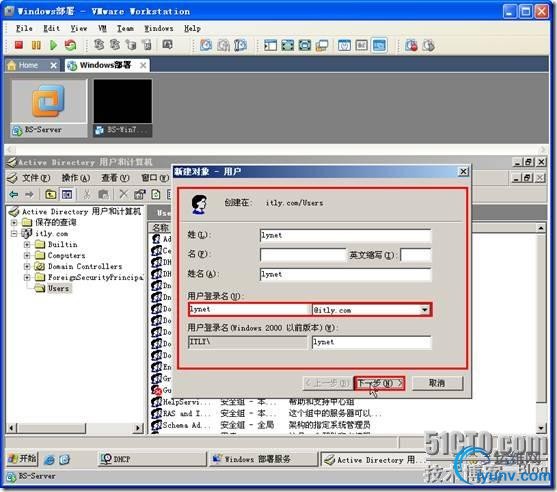Select the BS-Server VM thumbnail
Viewport: 557px width, 492px height.
pyautogui.click(x=49, y=108)
